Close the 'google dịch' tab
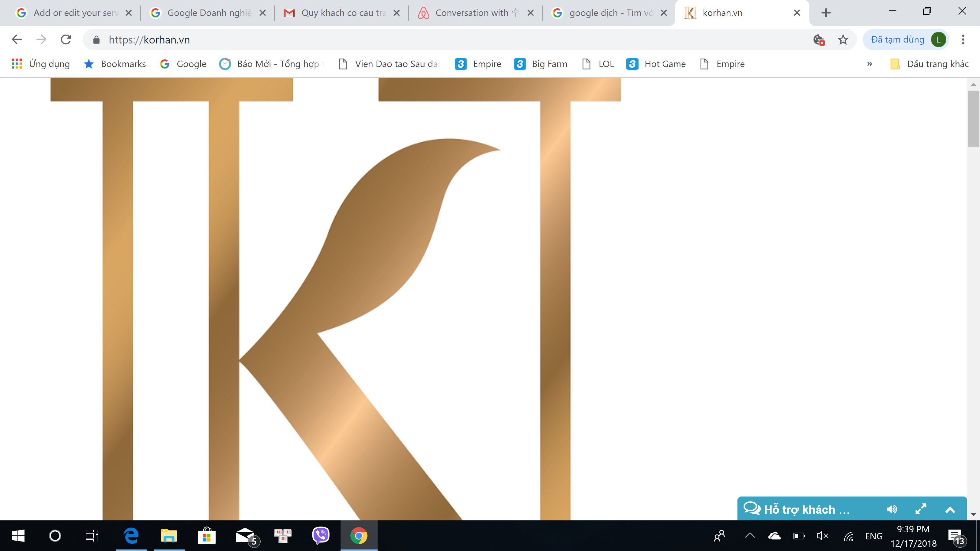Image resolution: width=980 pixels, height=551 pixels. [x=664, y=13]
